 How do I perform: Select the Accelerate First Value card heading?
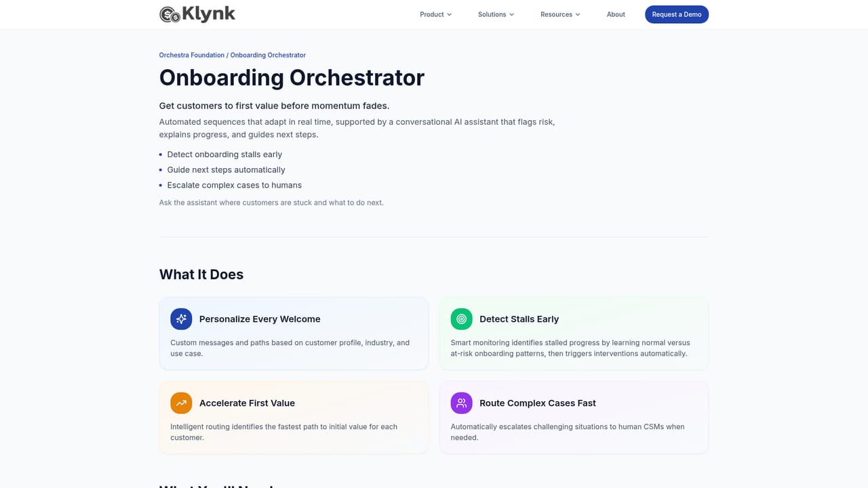[247, 403]
